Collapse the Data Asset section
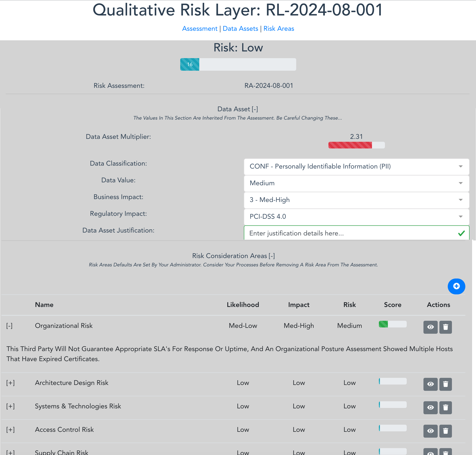Screen dimensions: 476x455 (255, 109)
